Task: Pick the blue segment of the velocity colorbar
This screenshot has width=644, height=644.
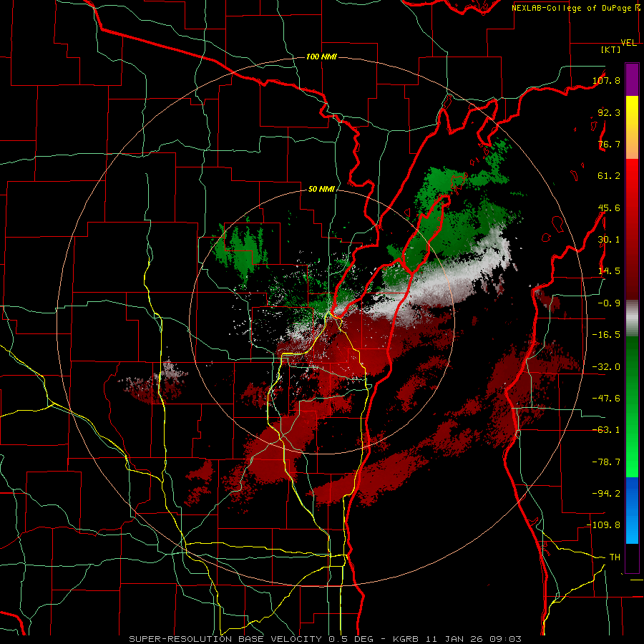Action: click(632, 510)
